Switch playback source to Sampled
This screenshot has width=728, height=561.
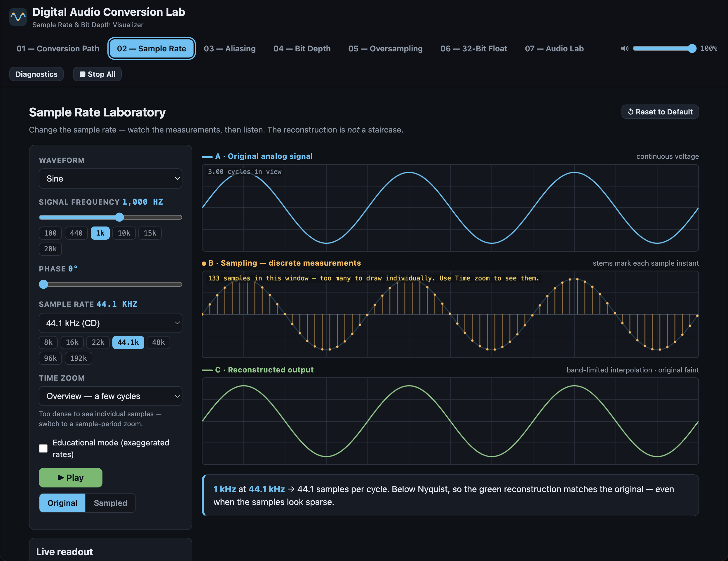(110, 503)
